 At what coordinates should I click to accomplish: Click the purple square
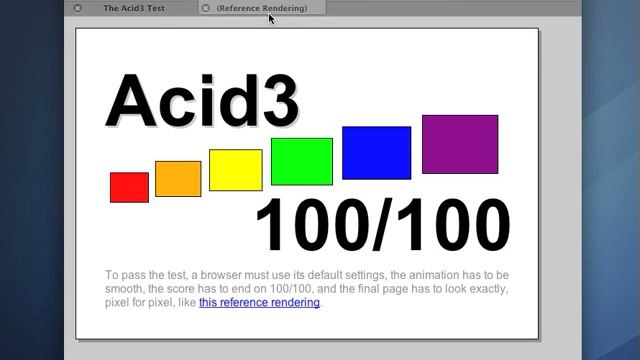[x=460, y=144]
